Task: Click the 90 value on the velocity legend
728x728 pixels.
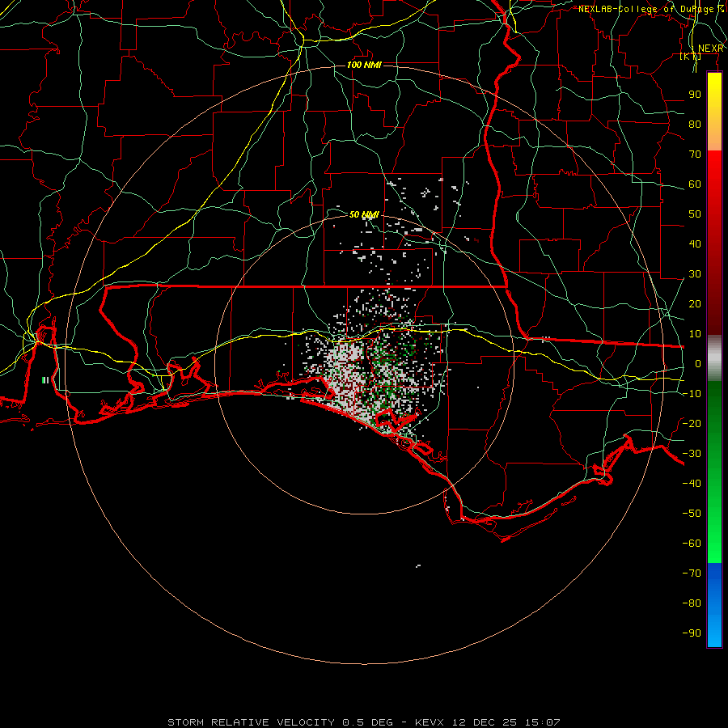Action: [695, 95]
